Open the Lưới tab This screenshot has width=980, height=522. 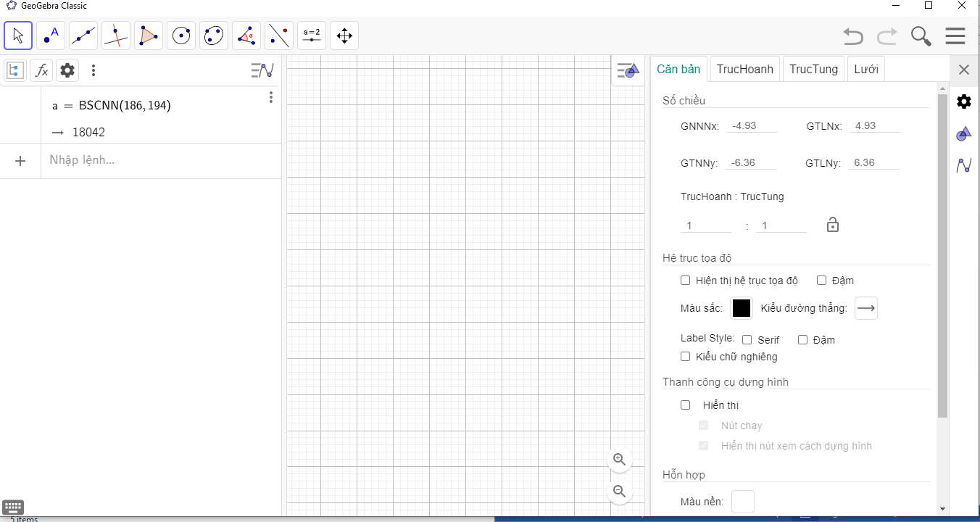click(865, 70)
